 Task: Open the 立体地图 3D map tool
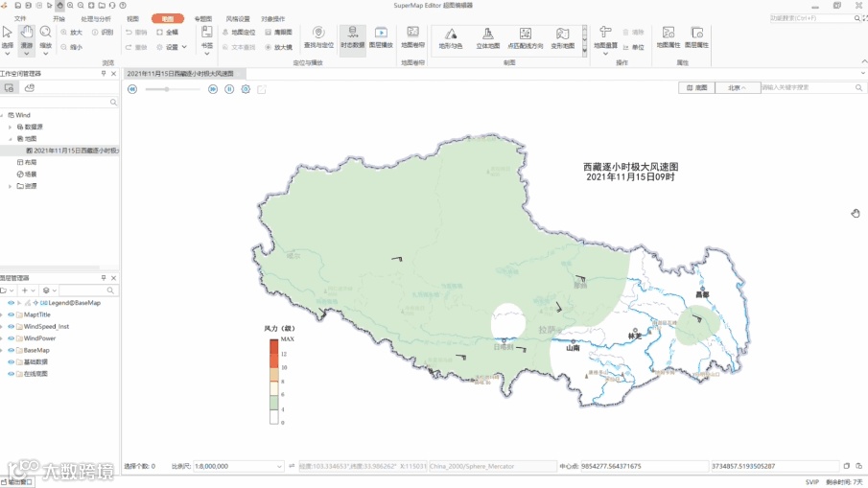click(487, 38)
